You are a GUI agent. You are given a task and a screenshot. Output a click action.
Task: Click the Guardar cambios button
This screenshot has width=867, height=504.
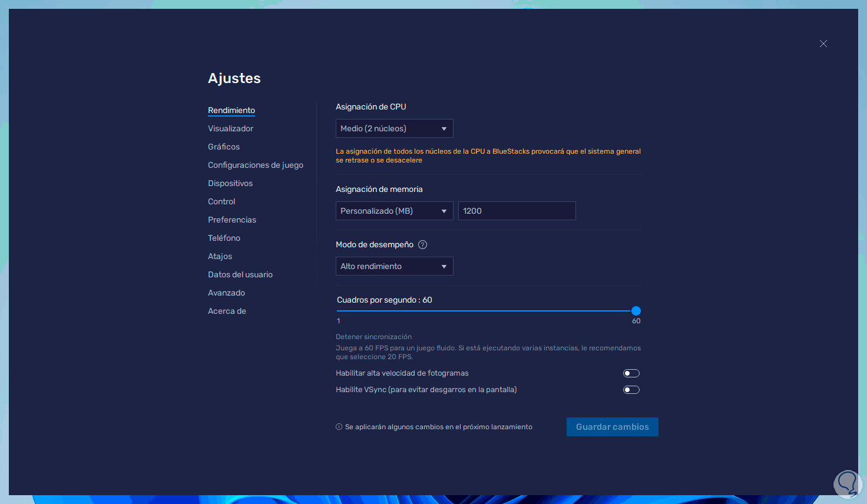613,427
